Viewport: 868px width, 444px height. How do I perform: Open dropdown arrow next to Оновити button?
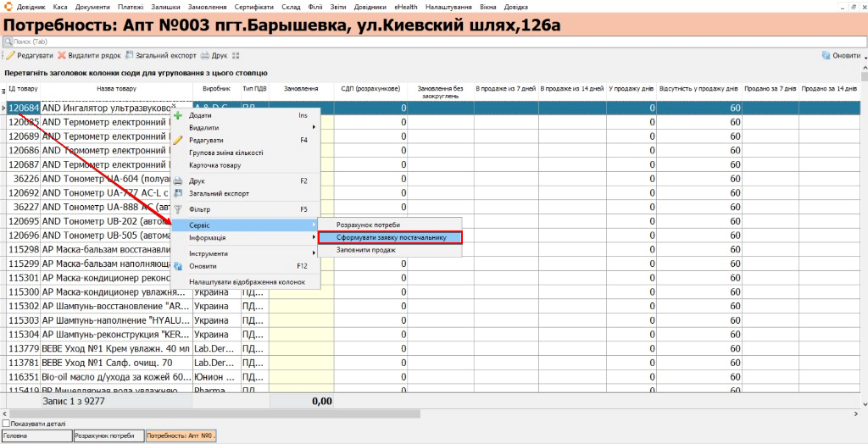tap(864, 56)
